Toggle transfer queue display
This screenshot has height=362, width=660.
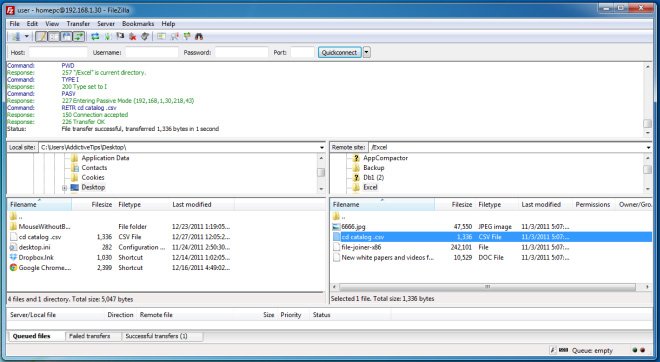click(79, 37)
